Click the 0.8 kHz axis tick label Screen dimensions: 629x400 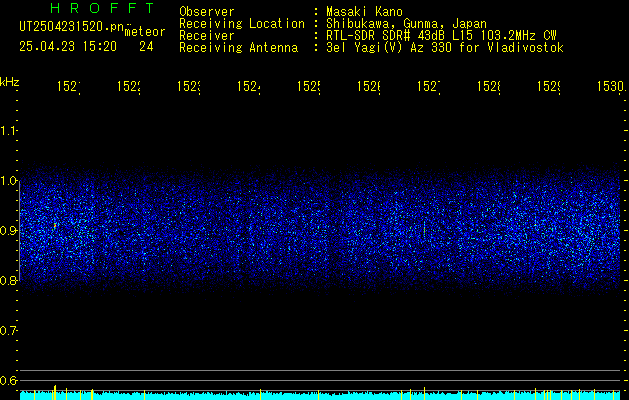coord(9,280)
